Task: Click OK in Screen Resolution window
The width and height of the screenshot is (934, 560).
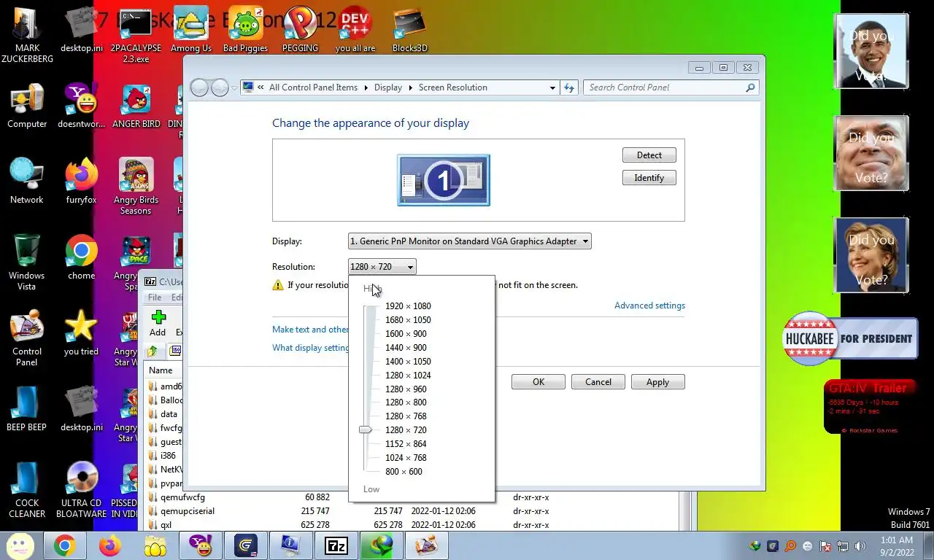Action: [x=539, y=382]
